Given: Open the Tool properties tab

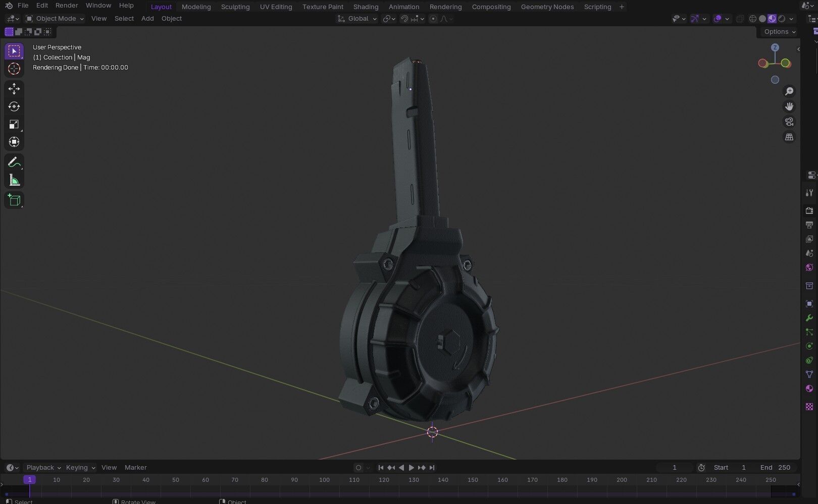Looking at the screenshot, I should coord(809,193).
